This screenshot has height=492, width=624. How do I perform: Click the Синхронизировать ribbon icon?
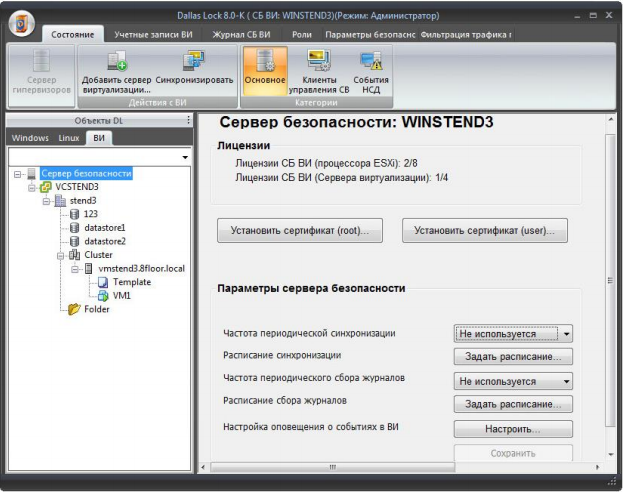pyautogui.click(x=194, y=61)
